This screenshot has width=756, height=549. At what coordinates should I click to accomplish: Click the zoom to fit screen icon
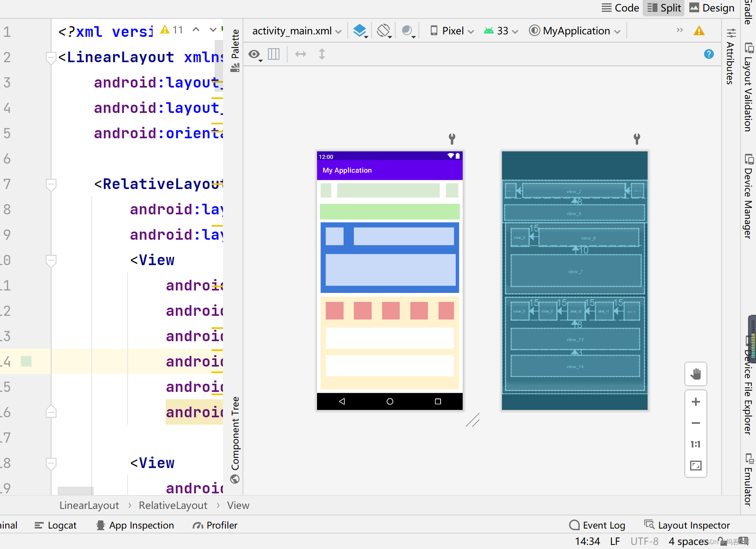coord(696,466)
